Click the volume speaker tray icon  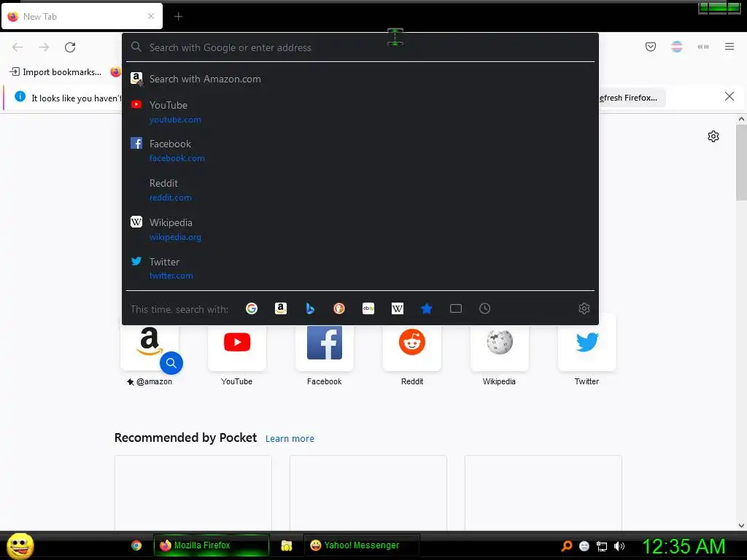(619, 546)
